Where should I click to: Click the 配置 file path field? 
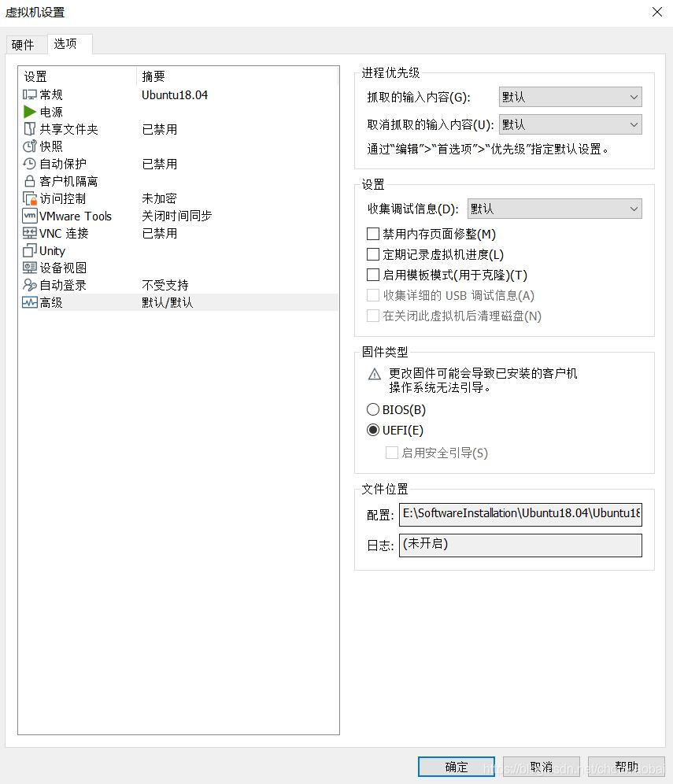[520, 515]
